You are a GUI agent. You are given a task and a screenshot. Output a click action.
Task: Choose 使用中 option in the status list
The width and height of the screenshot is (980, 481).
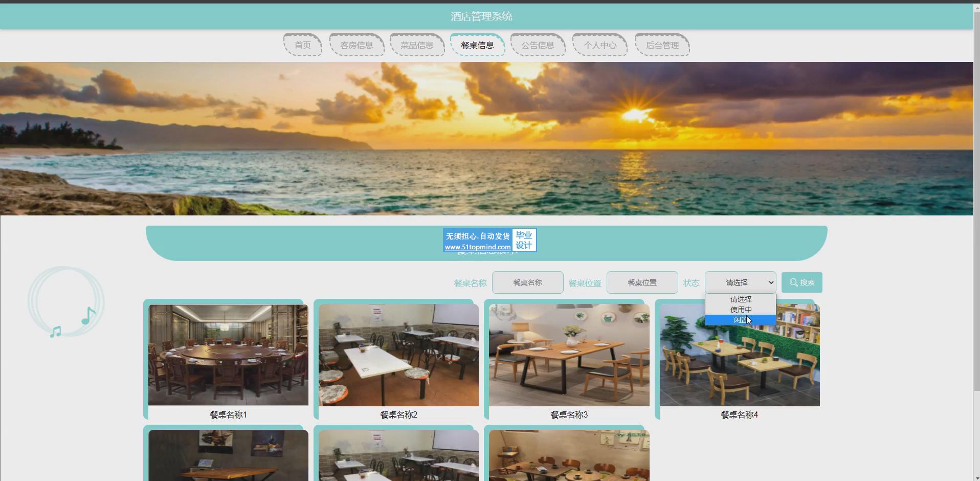click(741, 310)
